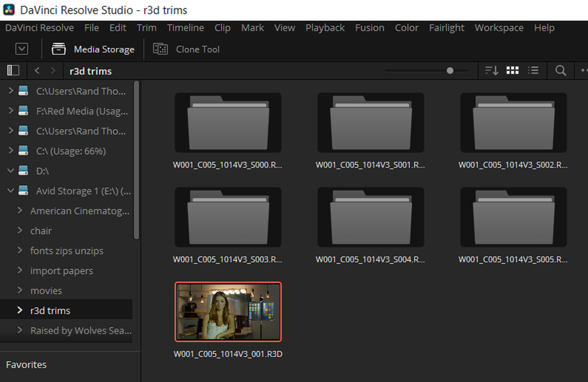Expand the first C:\Users\Rand Tho... drive

(x=11, y=91)
